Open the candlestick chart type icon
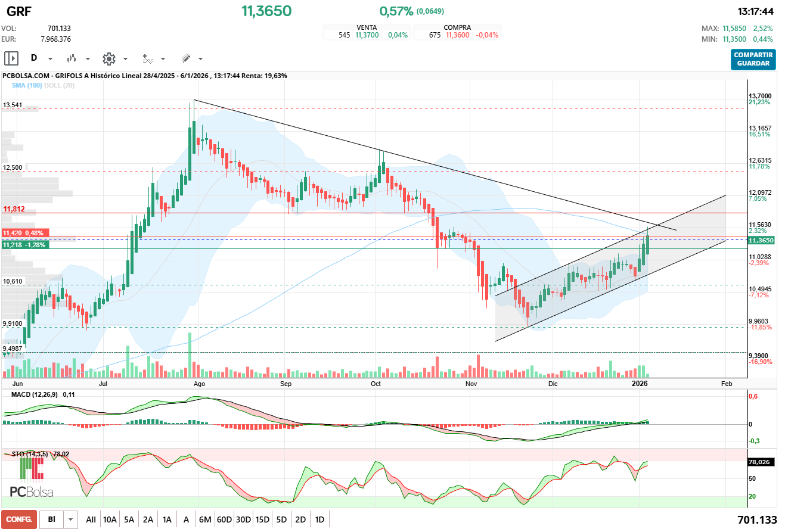The width and height of the screenshot is (785, 532). pyautogui.click(x=72, y=58)
